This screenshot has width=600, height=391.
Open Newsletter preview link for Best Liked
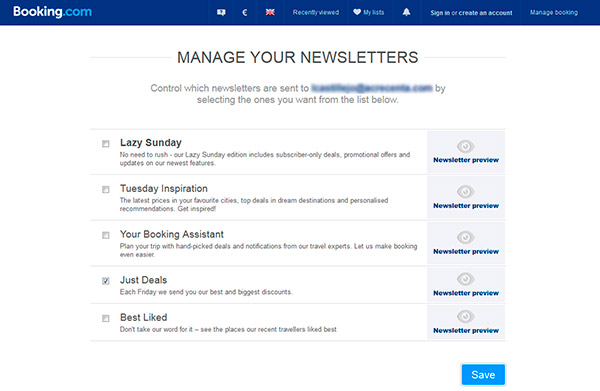466,331
